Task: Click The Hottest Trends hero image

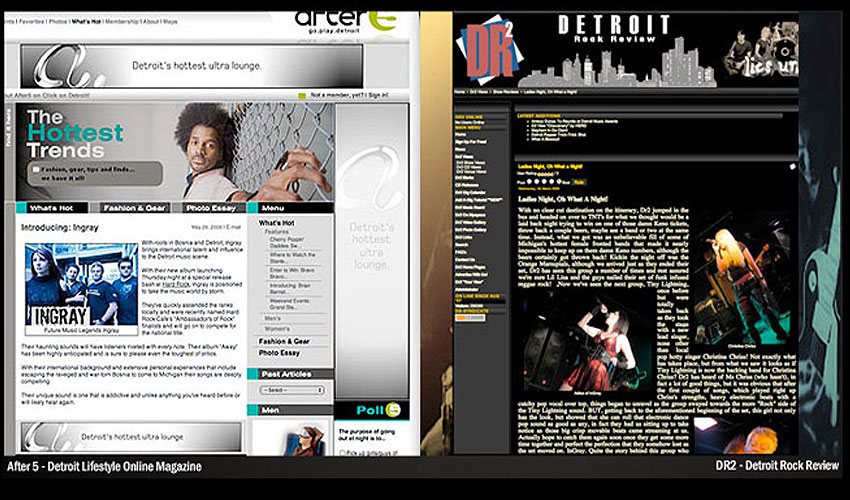Action: point(175,152)
